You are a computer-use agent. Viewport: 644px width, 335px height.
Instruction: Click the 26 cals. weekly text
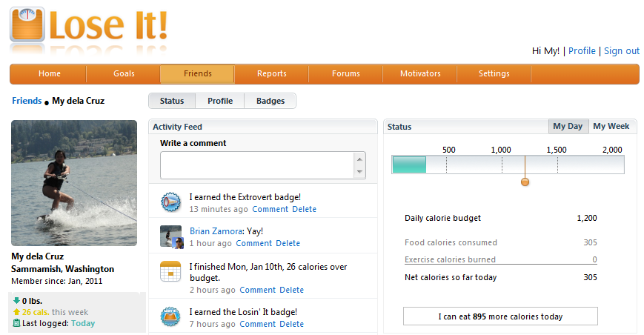36,312
